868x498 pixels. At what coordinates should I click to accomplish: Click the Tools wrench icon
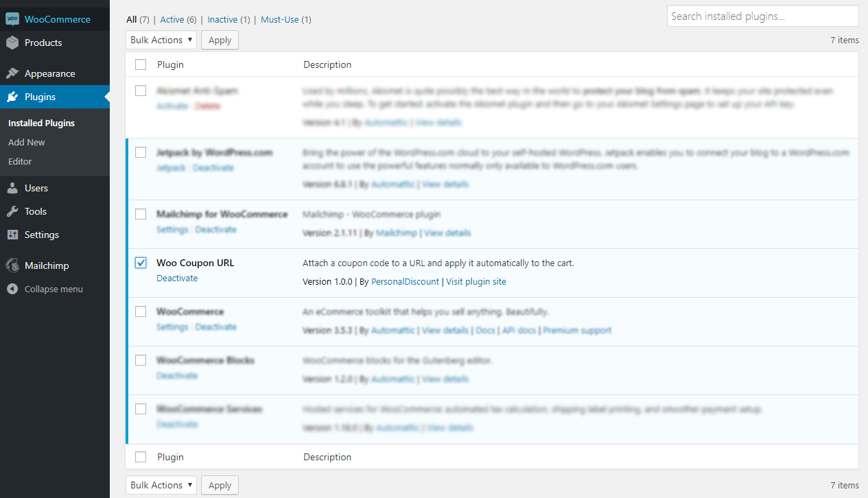(12, 211)
